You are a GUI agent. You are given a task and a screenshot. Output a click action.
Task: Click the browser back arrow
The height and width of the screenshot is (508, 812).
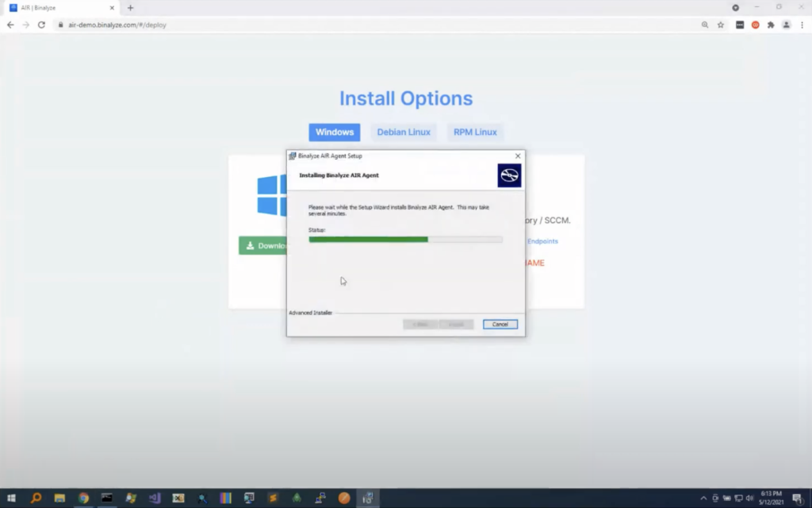[10, 25]
